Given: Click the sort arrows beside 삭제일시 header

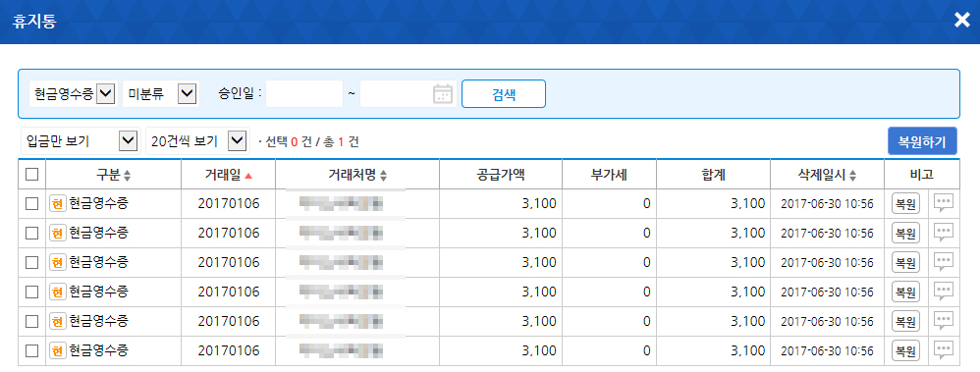Looking at the screenshot, I should click(x=853, y=176).
